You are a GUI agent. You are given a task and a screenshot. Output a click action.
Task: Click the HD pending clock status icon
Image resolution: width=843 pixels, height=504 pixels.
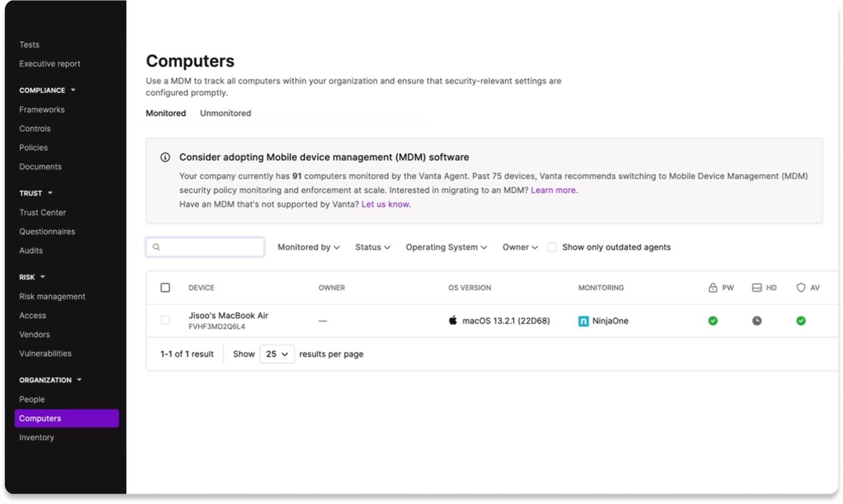coord(757,321)
